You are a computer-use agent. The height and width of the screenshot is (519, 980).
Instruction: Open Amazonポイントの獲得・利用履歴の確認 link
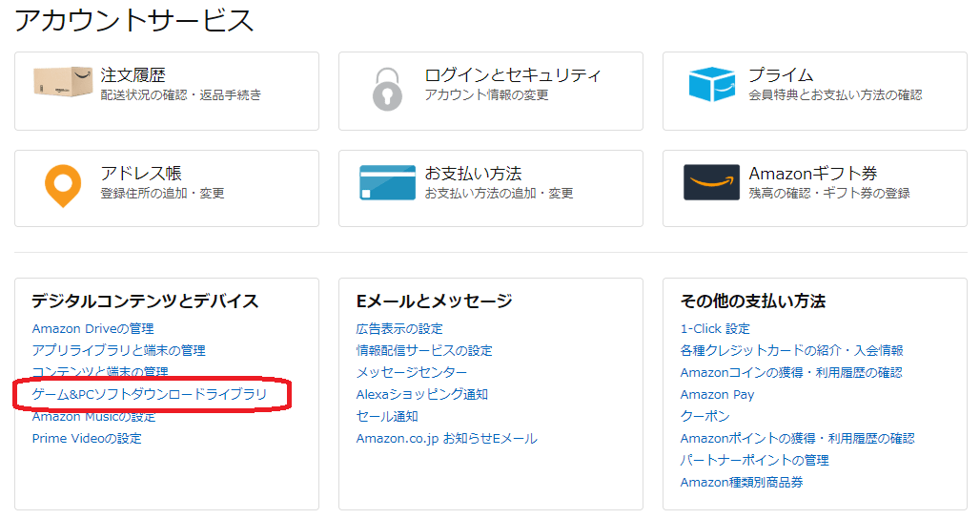798,439
